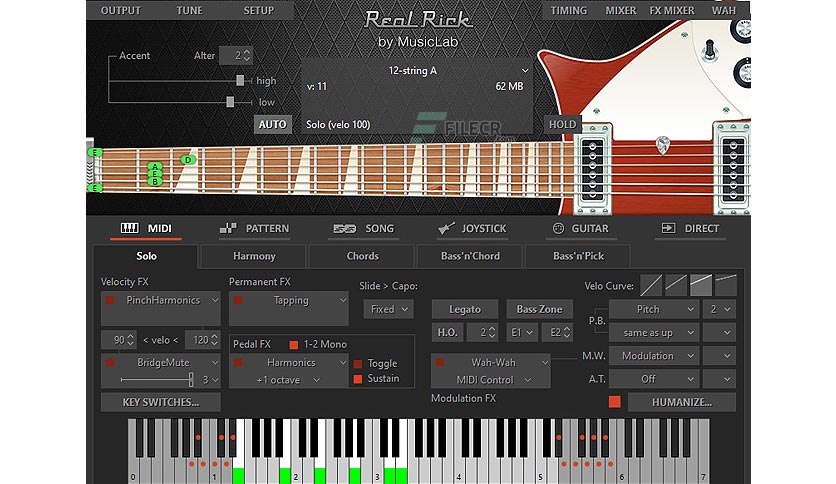Toggle the Wah-Wah modulation FX enable square
Image resolution: width=836 pixels, height=484 pixels.
(440, 363)
